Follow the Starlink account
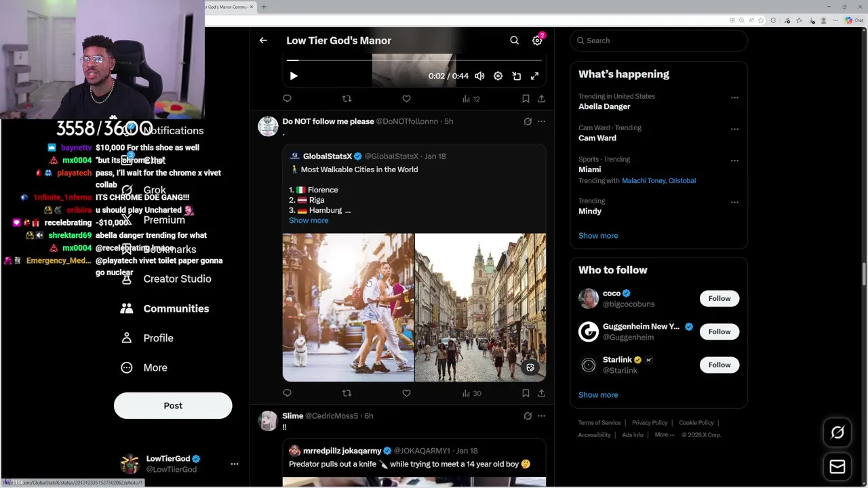 click(x=719, y=365)
